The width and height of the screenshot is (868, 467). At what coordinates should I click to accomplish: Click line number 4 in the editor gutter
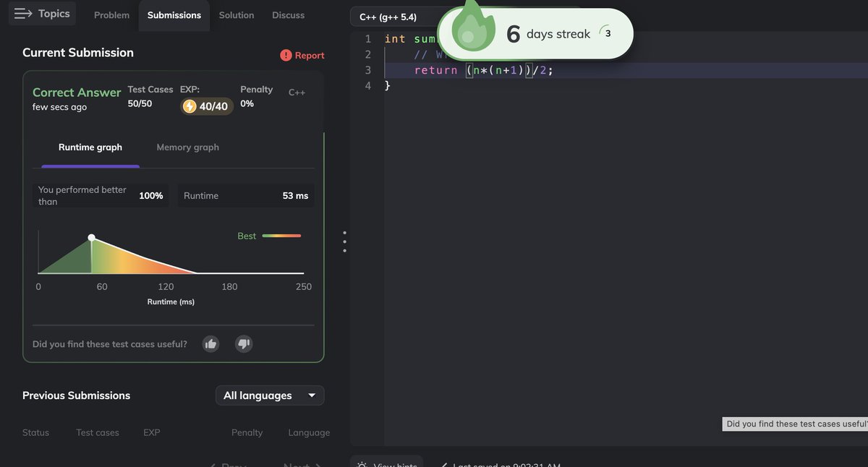point(368,86)
